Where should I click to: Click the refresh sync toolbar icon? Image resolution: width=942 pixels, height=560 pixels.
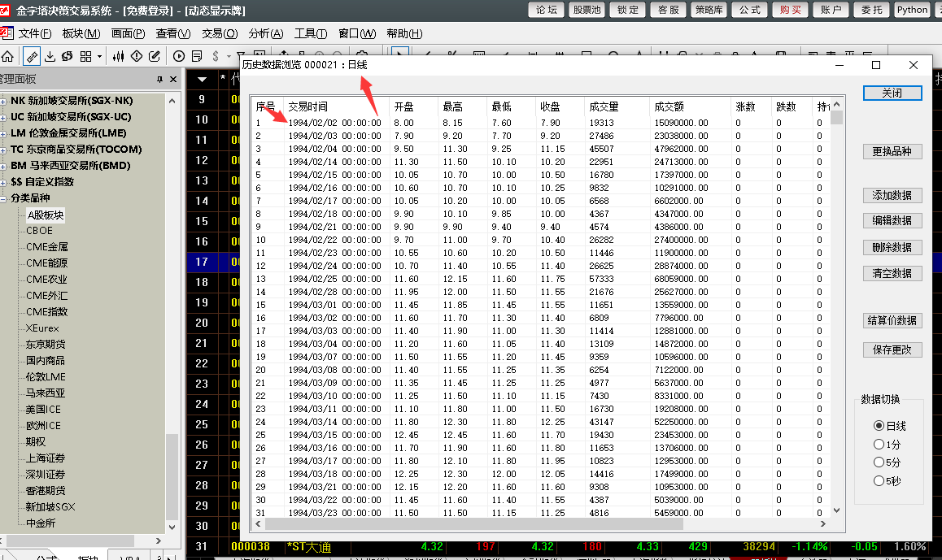(x=68, y=56)
